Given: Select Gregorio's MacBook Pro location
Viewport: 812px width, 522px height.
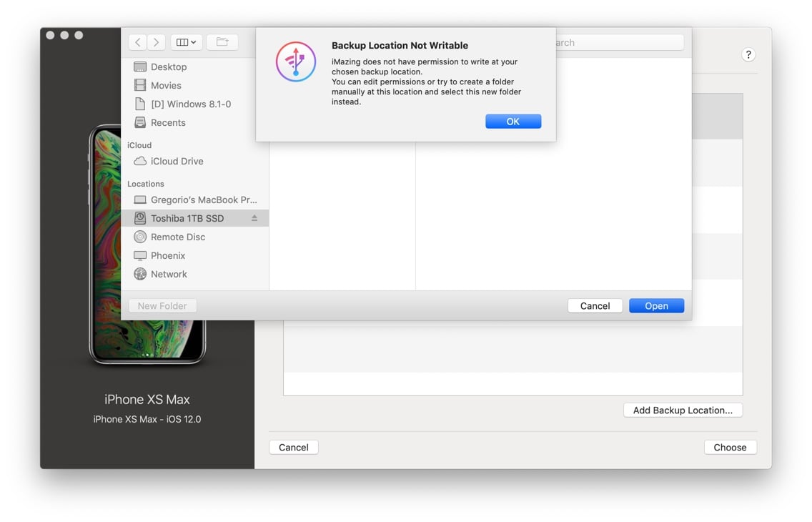Looking at the screenshot, I should point(194,200).
